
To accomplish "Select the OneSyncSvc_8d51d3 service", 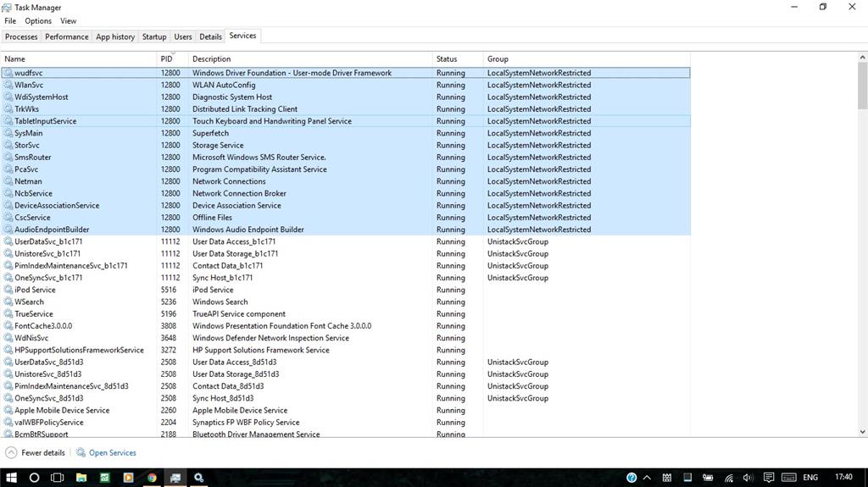I will click(346, 398).
